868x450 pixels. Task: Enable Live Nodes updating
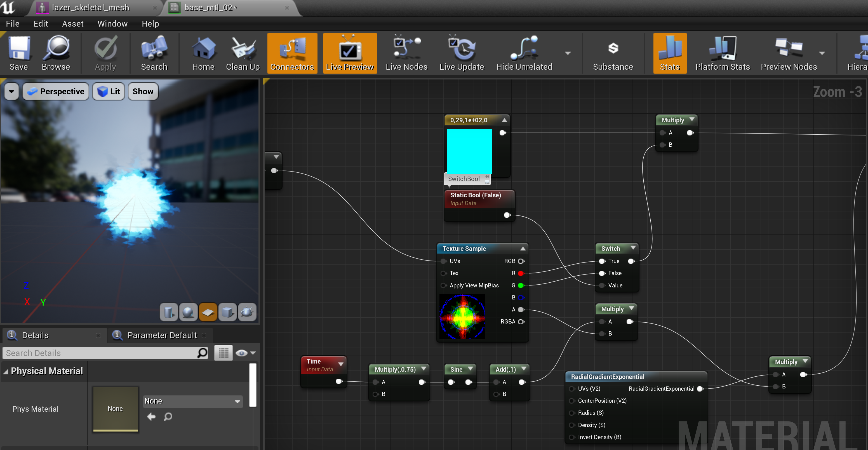[x=406, y=52]
